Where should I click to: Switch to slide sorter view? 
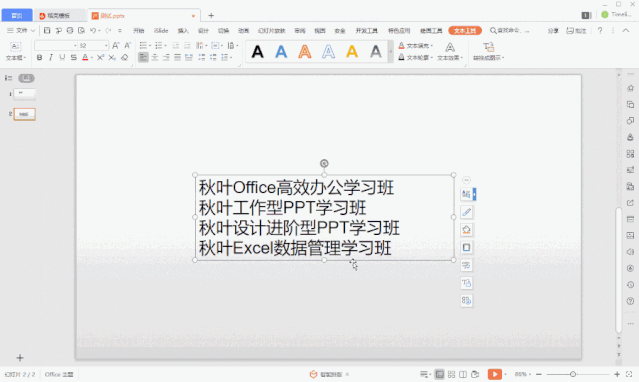click(x=451, y=374)
